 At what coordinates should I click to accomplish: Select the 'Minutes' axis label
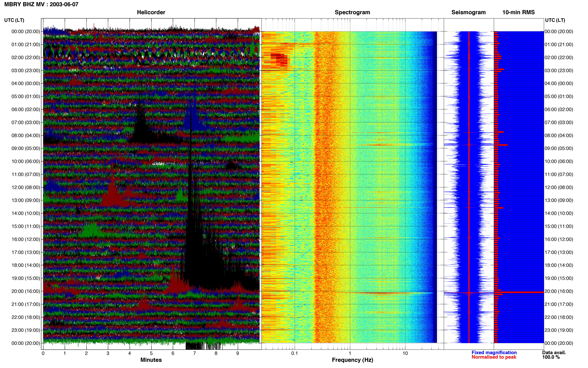151,360
